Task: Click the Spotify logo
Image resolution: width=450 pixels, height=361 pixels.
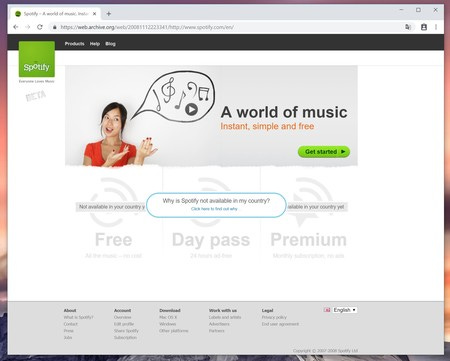Action: pos(37,59)
